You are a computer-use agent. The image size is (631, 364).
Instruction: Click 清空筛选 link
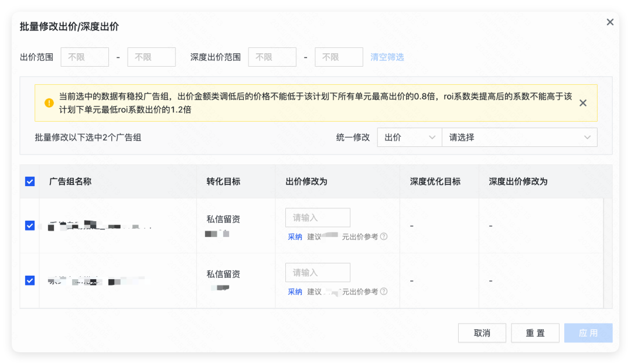click(x=387, y=57)
